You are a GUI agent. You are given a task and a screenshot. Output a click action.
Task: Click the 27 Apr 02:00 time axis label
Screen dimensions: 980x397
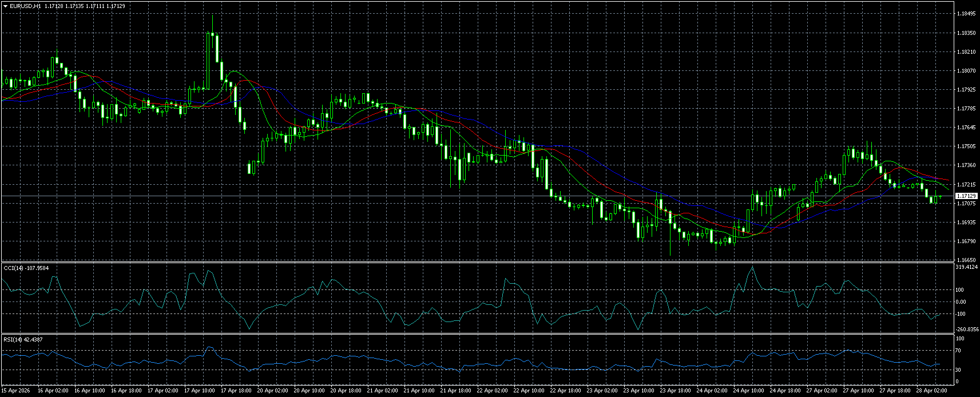(x=822, y=391)
